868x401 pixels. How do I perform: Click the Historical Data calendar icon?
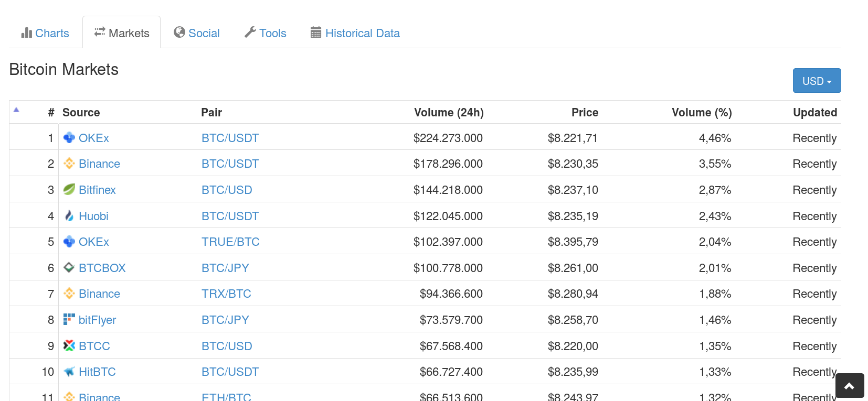(316, 32)
